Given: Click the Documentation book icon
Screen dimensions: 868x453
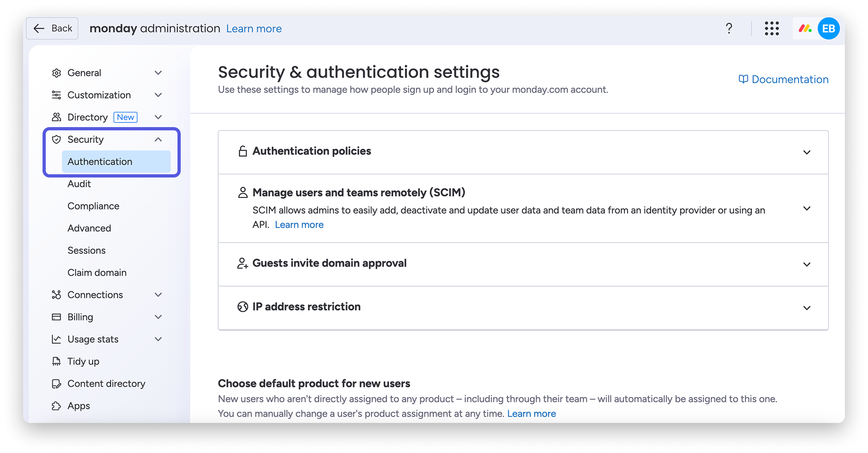Looking at the screenshot, I should [x=743, y=80].
